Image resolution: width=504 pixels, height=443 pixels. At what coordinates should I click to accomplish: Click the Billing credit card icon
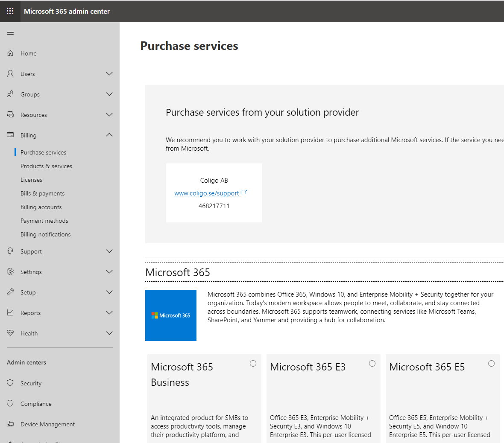[x=10, y=135]
